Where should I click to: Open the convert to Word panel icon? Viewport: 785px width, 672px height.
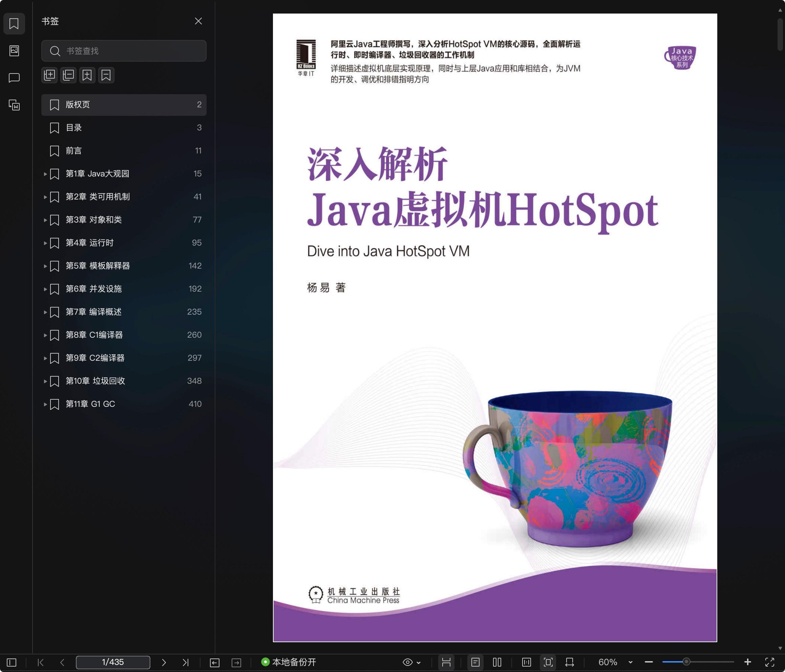14,105
